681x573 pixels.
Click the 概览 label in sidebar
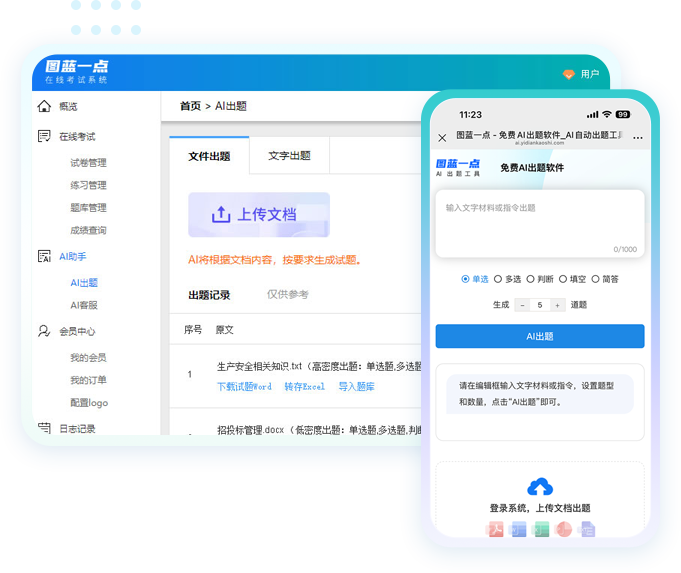(x=69, y=106)
